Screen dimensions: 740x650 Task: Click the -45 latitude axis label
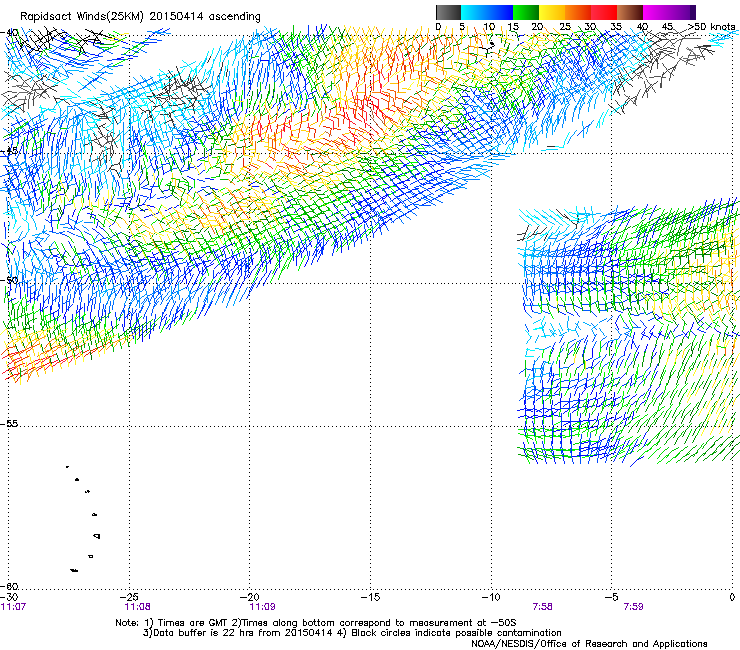point(9,151)
